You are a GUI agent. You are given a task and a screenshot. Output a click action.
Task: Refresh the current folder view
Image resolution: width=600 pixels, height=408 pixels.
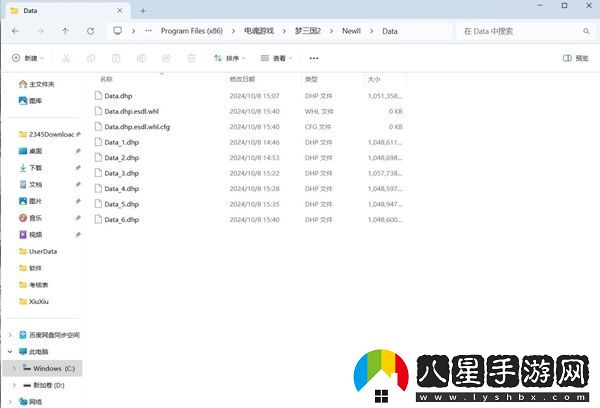(90, 31)
